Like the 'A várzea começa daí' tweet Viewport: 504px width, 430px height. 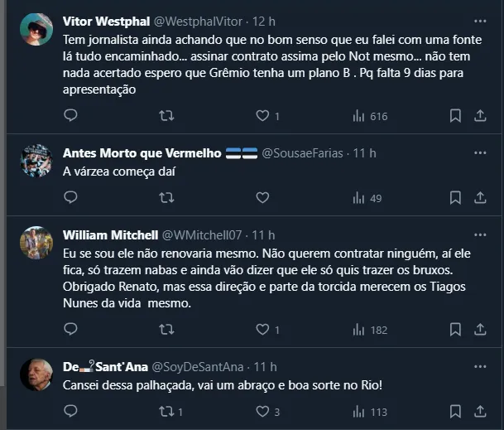262,197
